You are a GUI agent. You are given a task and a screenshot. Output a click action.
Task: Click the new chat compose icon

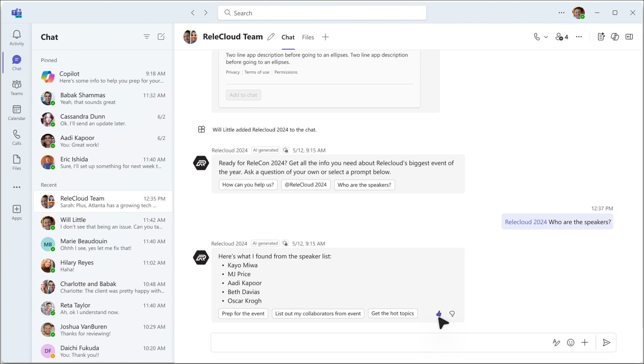pos(161,37)
